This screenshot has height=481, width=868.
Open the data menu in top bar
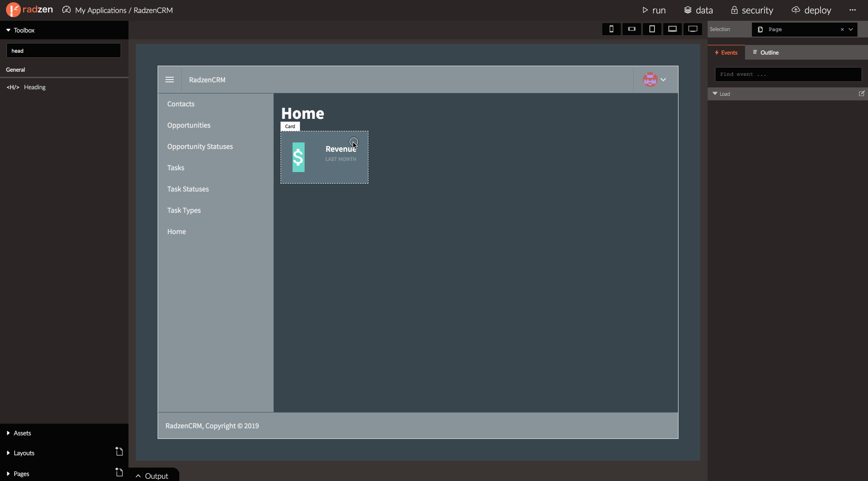[x=698, y=10]
